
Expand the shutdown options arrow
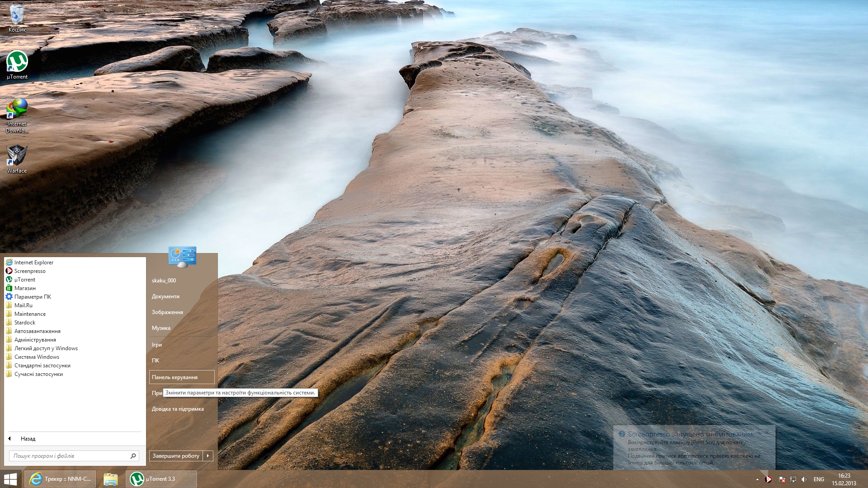tap(208, 456)
